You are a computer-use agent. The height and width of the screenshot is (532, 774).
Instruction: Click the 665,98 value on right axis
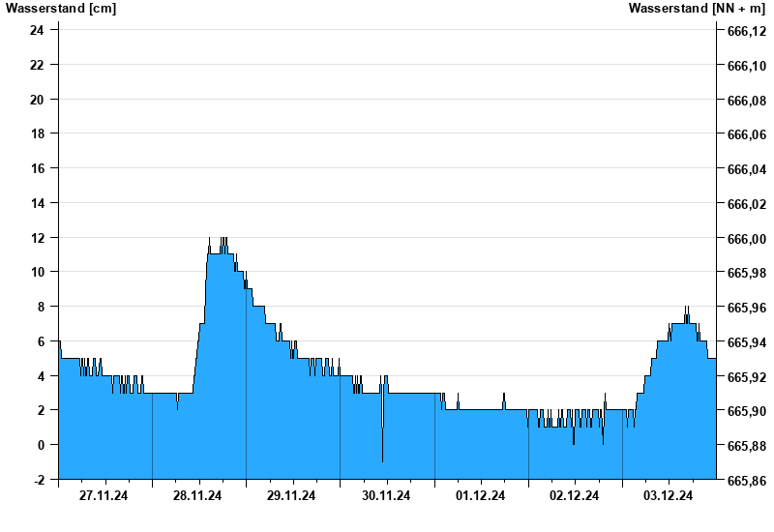pos(747,273)
